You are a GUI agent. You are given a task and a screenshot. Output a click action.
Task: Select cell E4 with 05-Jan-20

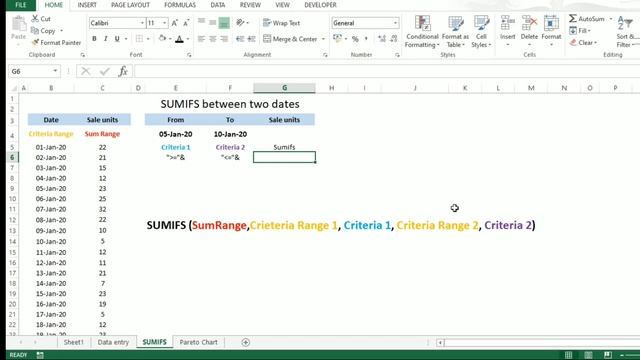pos(176,134)
